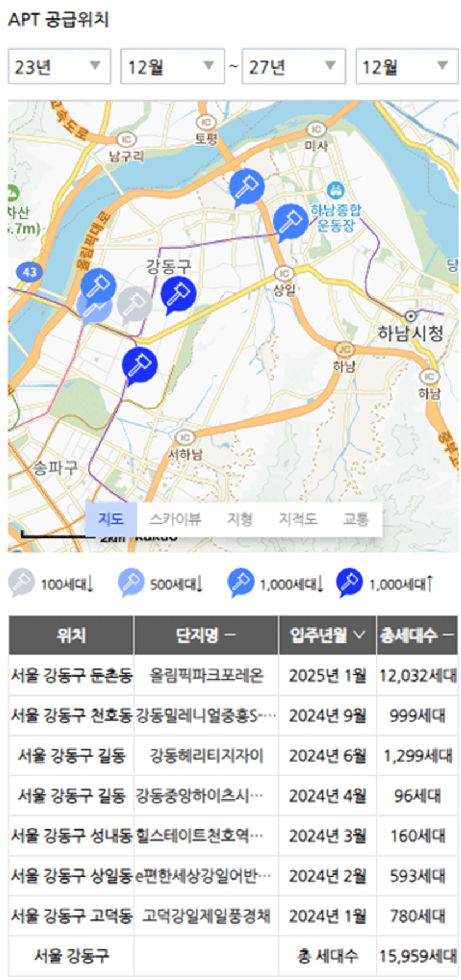Click the gray apartment marker on the map
This screenshot has width=461, height=980.
(x=134, y=305)
